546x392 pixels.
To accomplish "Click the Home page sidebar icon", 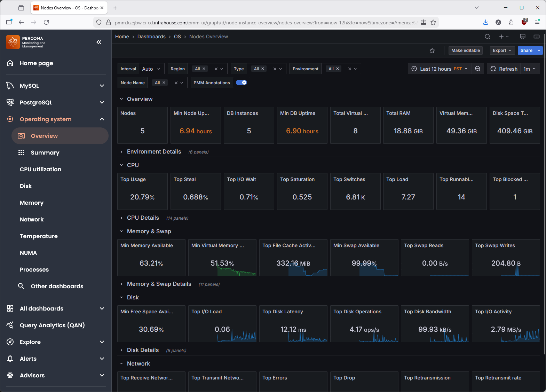I will [x=10, y=63].
